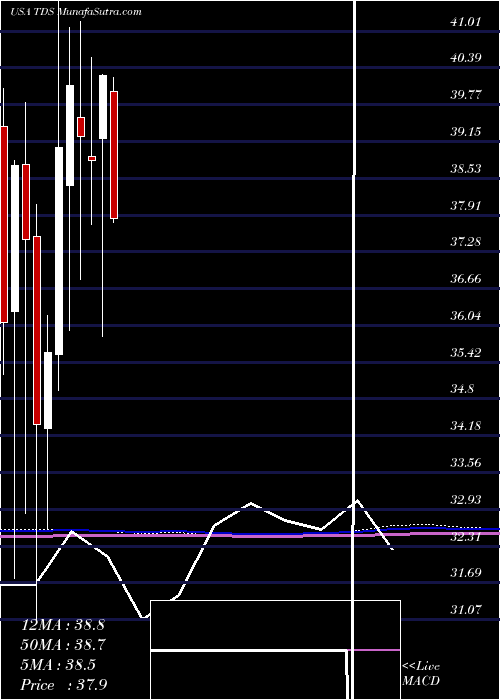500x700 pixels.
Task: Click the 36.66 price axis label
Action: (466, 279)
